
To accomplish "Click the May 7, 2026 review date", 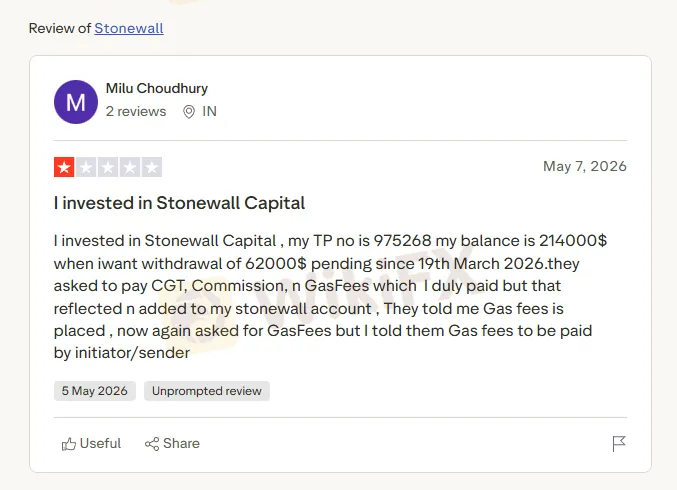I will click(585, 166).
